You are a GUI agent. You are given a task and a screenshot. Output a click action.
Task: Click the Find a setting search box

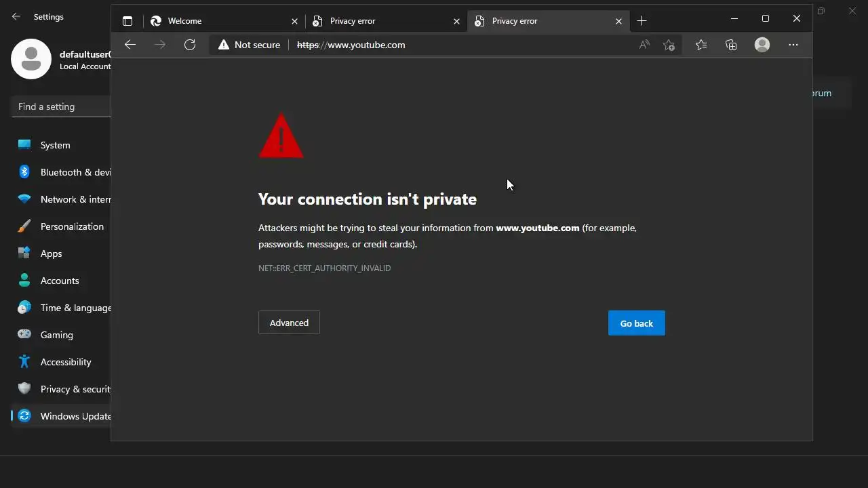[61, 106]
